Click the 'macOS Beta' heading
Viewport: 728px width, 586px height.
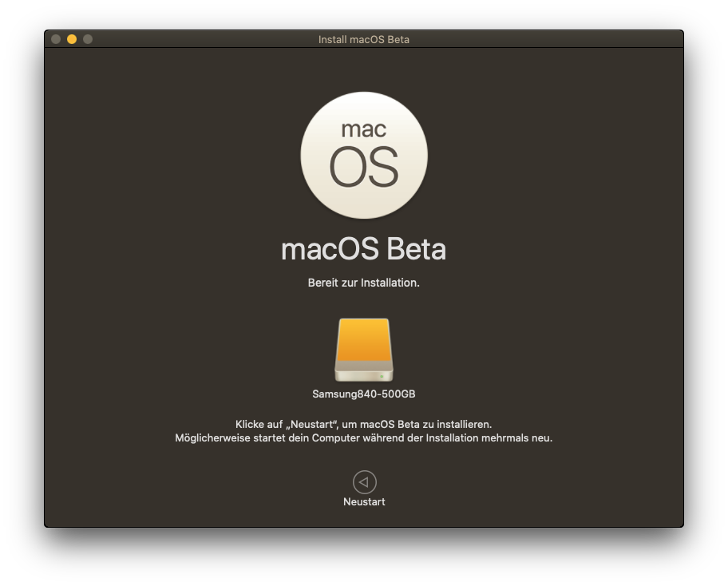click(363, 249)
